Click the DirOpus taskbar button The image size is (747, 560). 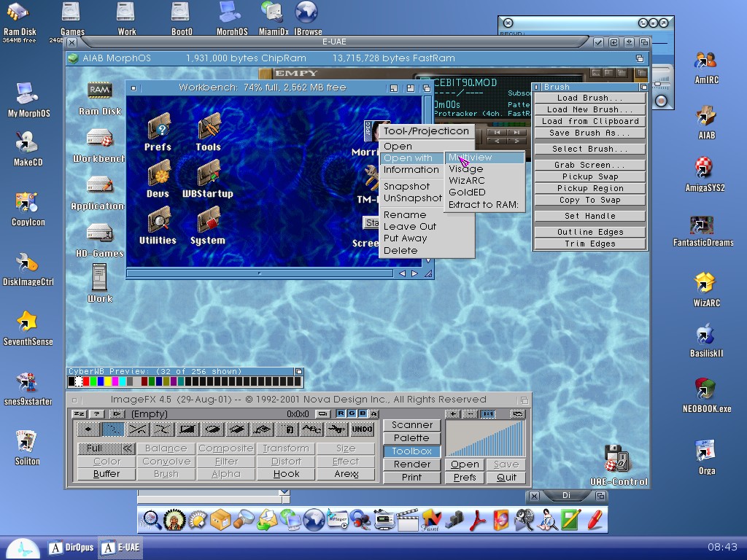[x=72, y=548]
